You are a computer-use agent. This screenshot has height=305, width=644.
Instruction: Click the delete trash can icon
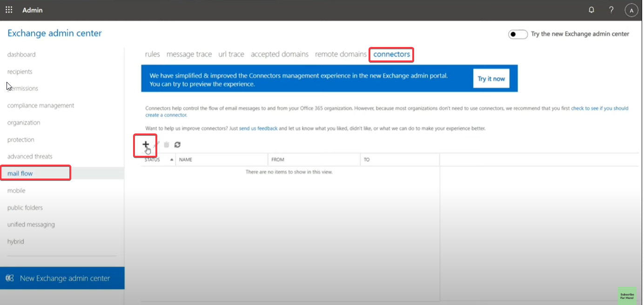click(x=167, y=145)
